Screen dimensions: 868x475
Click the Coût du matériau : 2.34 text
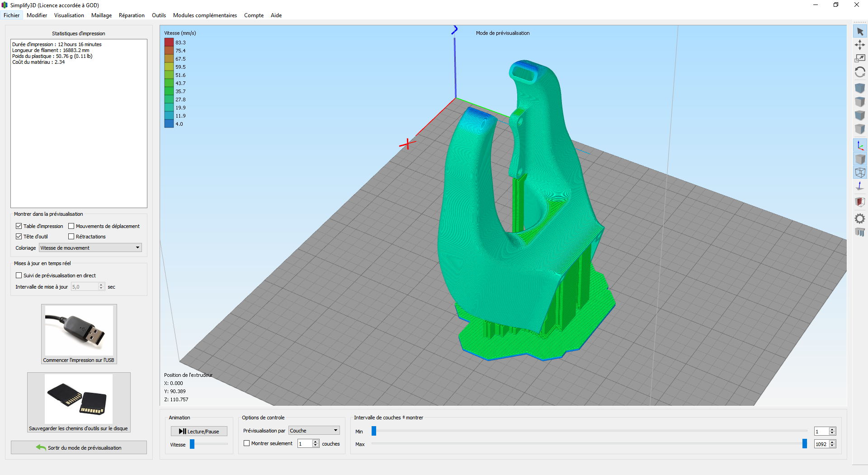click(x=38, y=62)
